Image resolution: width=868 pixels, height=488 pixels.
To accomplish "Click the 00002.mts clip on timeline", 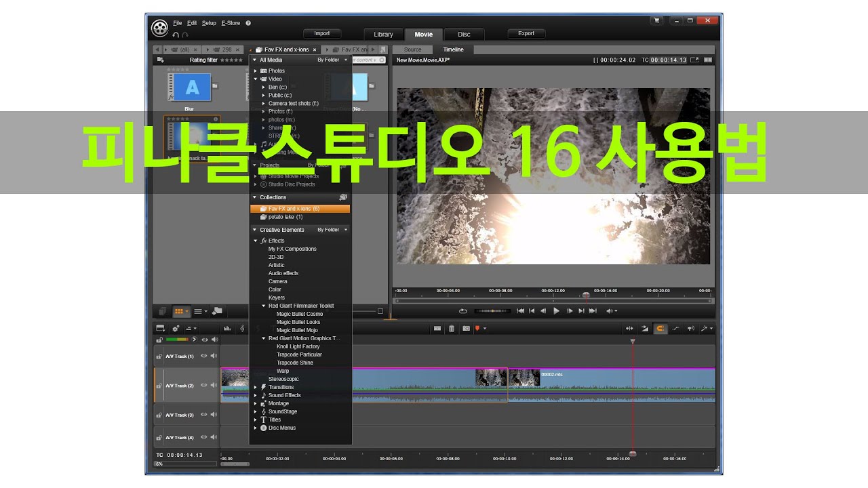I will [610, 386].
